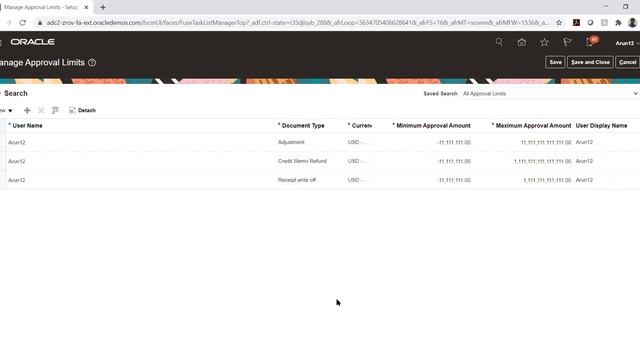
Task: Click the Save and Close button
Action: click(x=590, y=62)
